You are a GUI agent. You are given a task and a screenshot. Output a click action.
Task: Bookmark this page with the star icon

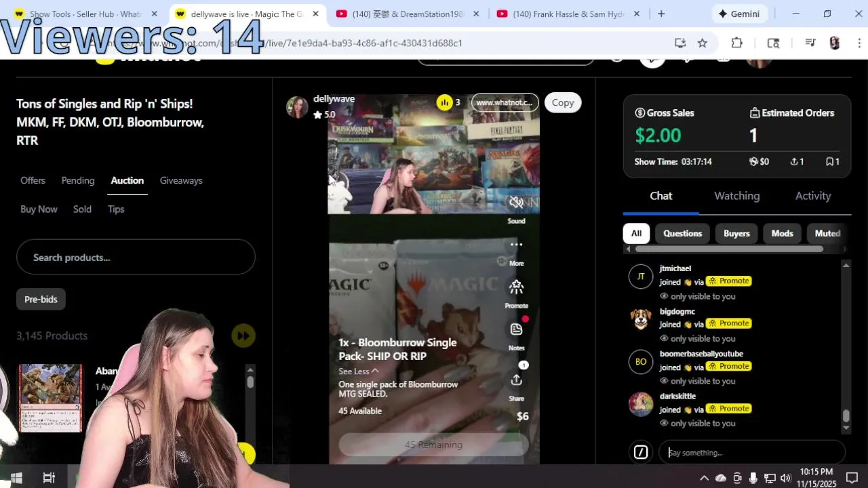[x=703, y=43]
